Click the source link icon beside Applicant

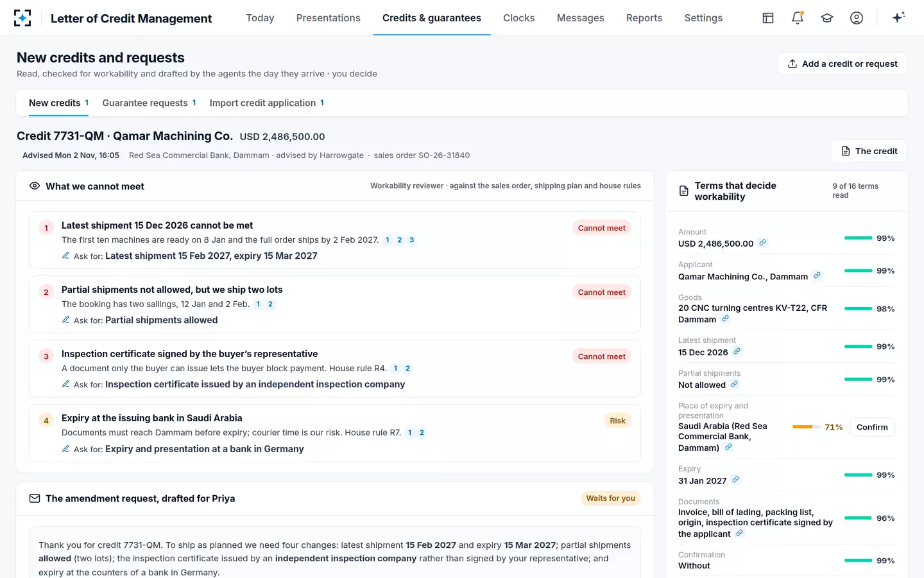pos(817,276)
